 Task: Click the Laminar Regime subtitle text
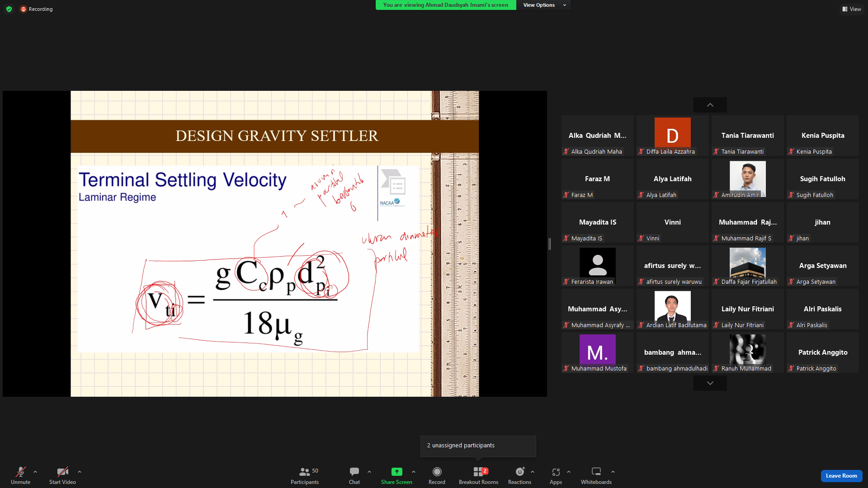pos(117,197)
